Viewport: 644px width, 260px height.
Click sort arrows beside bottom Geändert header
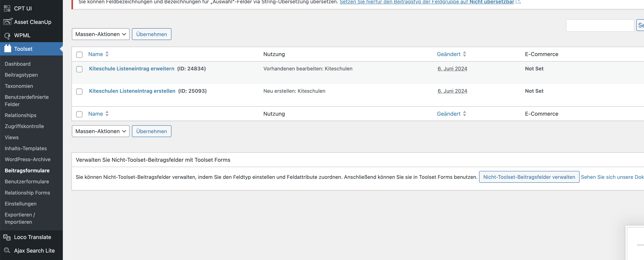click(465, 114)
